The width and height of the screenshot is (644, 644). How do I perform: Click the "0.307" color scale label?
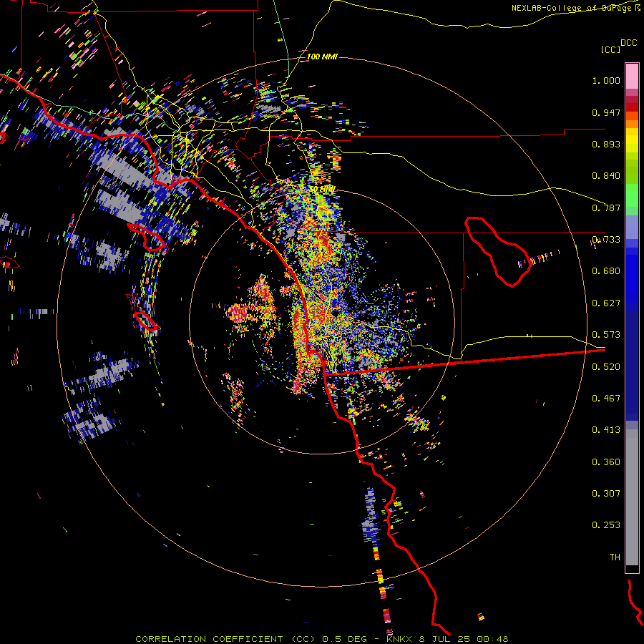click(x=606, y=494)
